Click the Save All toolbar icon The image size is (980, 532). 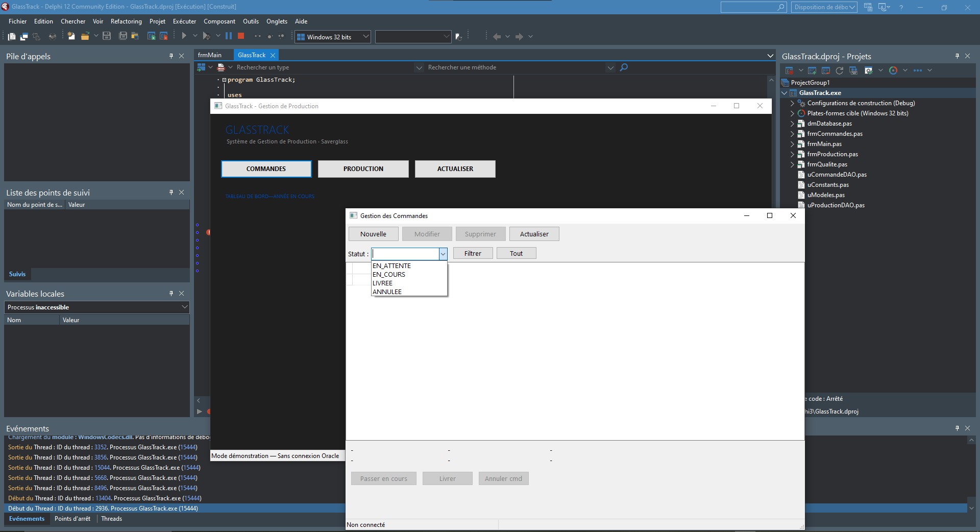click(x=122, y=36)
